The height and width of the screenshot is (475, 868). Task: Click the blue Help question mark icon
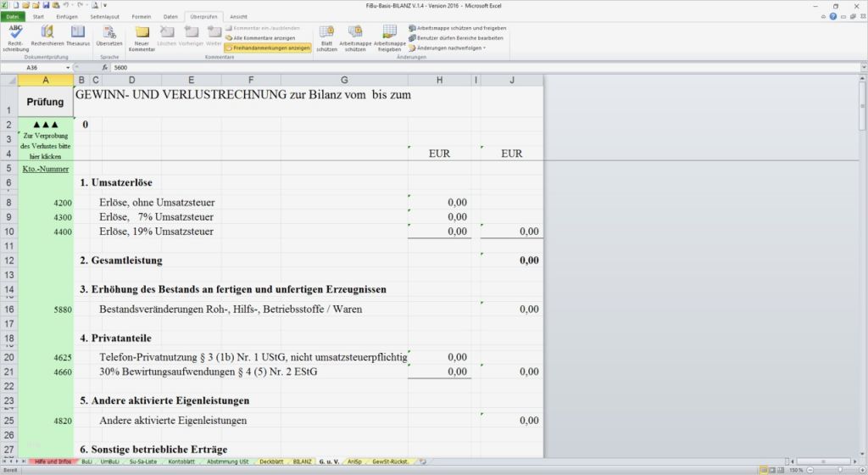[833, 17]
